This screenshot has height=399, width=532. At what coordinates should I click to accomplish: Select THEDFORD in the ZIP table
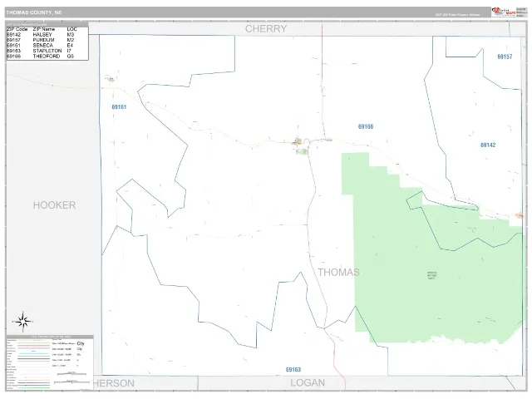[47, 57]
